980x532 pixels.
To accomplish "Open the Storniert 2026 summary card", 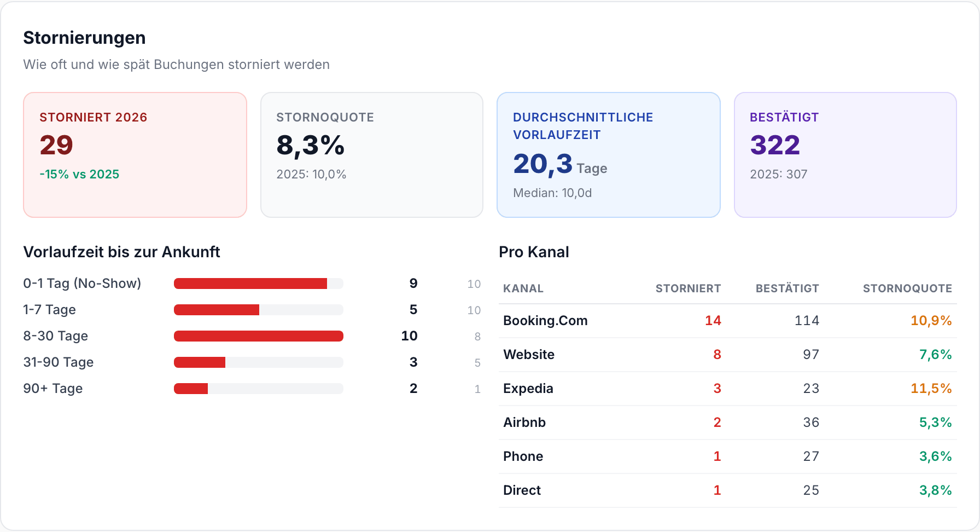I will tap(135, 155).
